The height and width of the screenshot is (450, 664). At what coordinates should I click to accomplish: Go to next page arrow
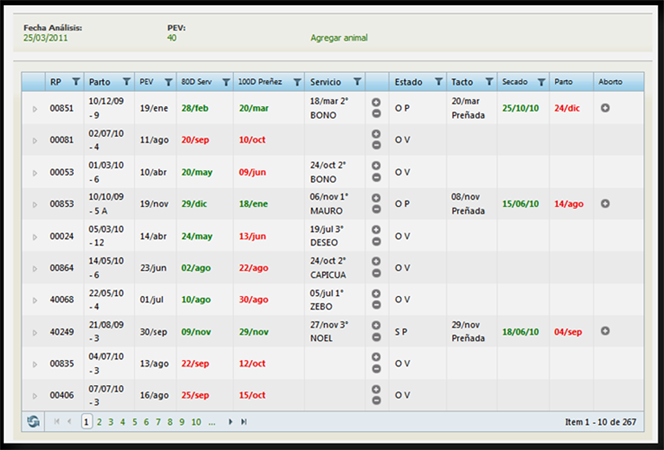pos(231,422)
